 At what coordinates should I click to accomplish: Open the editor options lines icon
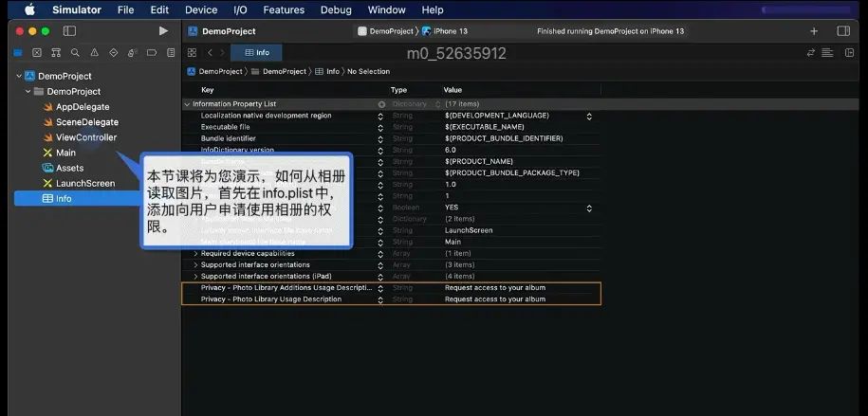827,52
